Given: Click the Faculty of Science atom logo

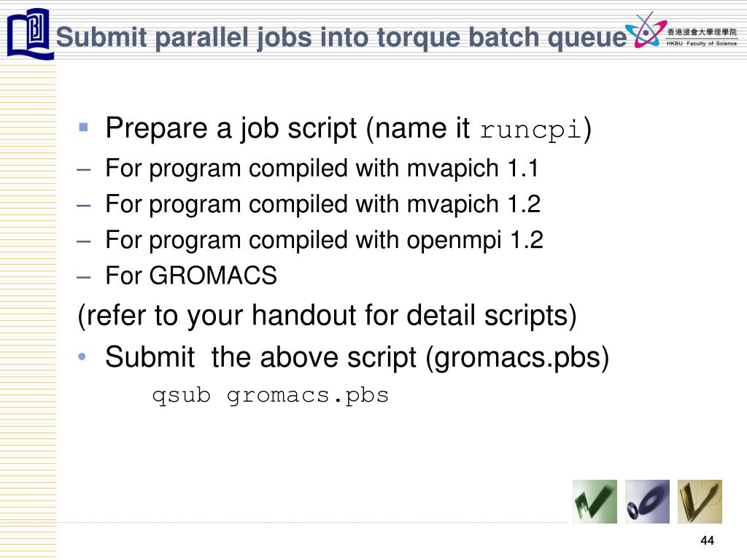Looking at the screenshot, I should (x=646, y=30).
